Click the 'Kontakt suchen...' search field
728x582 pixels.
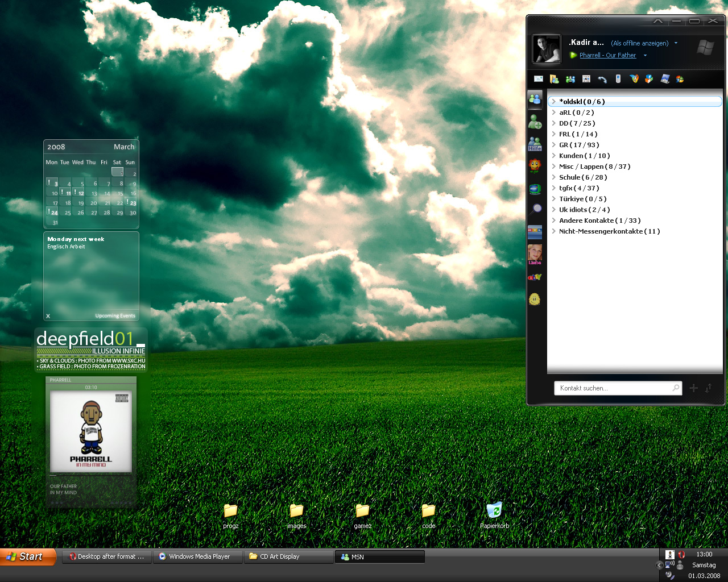coord(618,388)
